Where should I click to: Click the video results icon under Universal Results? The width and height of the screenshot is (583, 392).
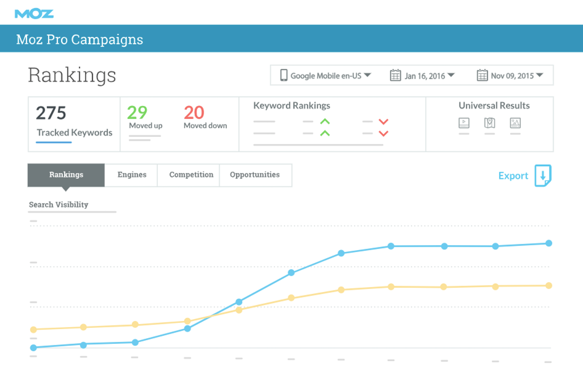(x=463, y=123)
